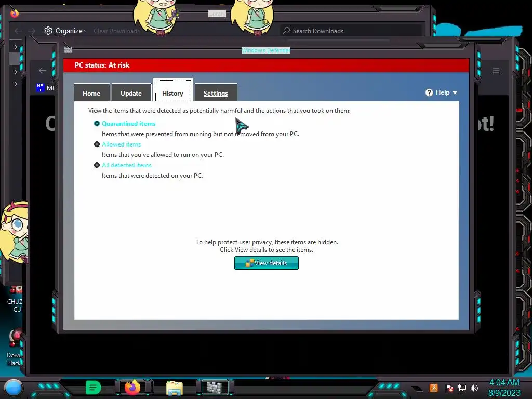Switch to Firefox in the taskbar
Screen dimensions: 532x399
click(132, 388)
